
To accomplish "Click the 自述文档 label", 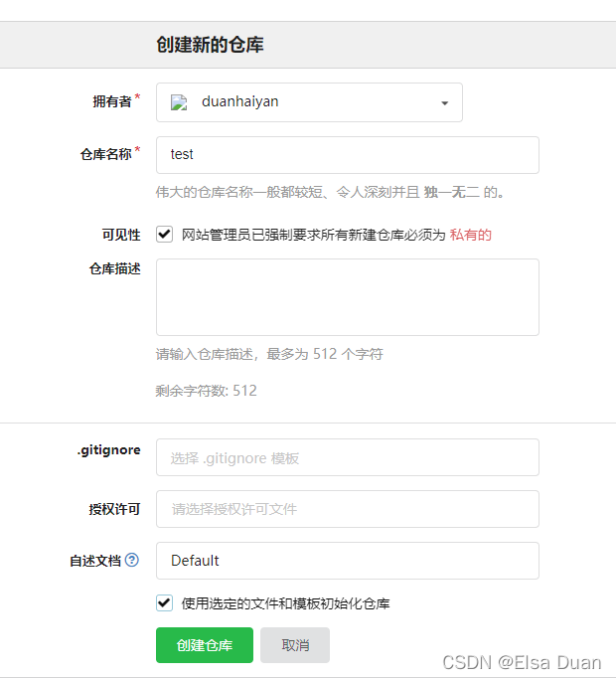I will (x=95, y=561).
